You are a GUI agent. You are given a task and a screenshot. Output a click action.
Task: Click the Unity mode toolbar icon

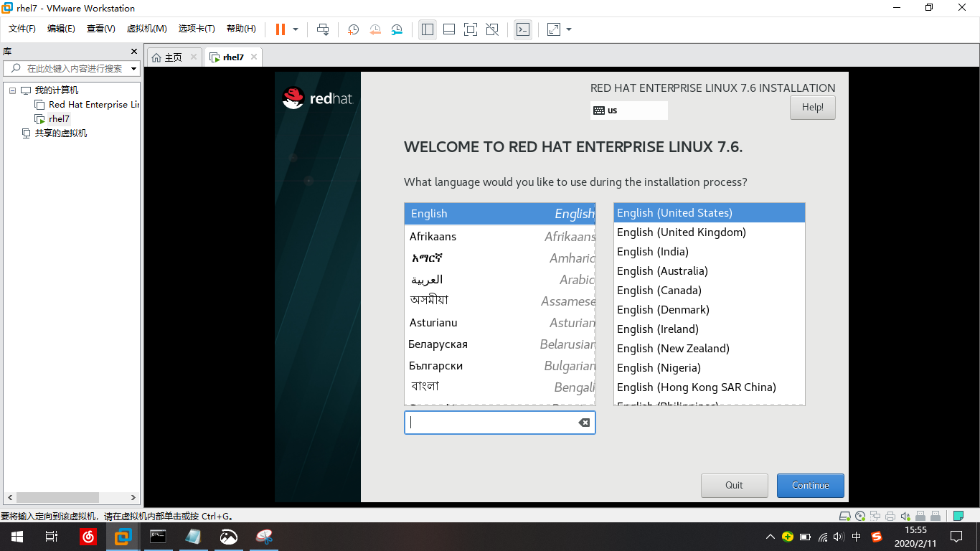pyautogui.click(x=492, y=29)
